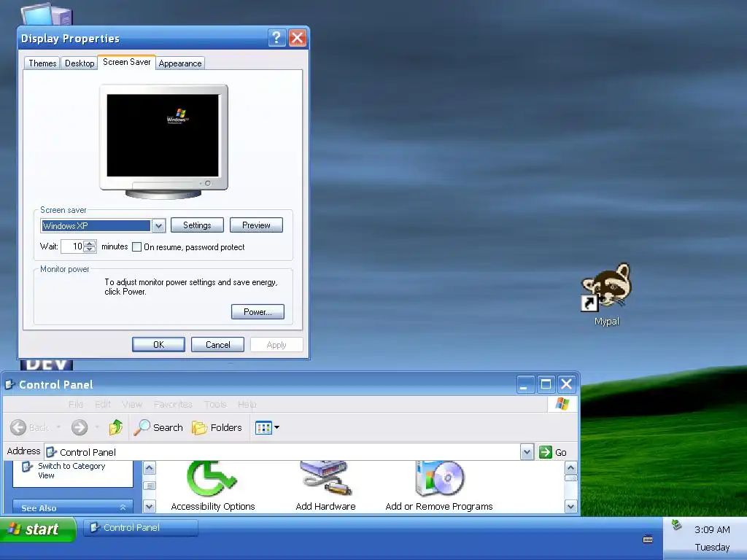747x560 pixels.
Task: Click the address bar Control Panel icon
Action: pyautogui.click(x=52, y=452)
